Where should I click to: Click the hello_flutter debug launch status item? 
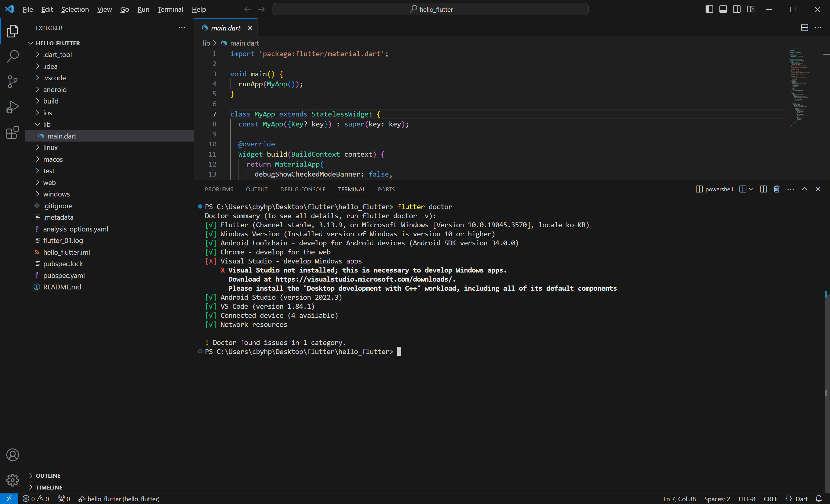click(x=119, y=499)
